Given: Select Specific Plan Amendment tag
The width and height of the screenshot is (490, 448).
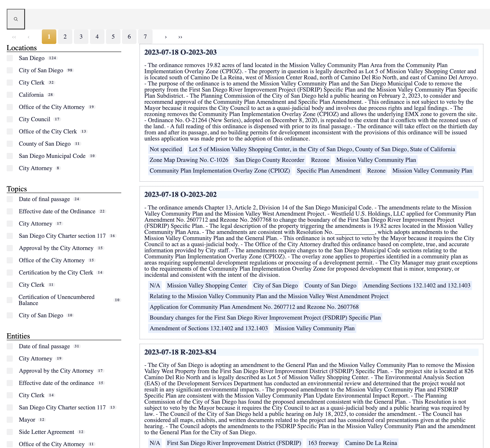Looking at the screenshot, I should [328, 171].
